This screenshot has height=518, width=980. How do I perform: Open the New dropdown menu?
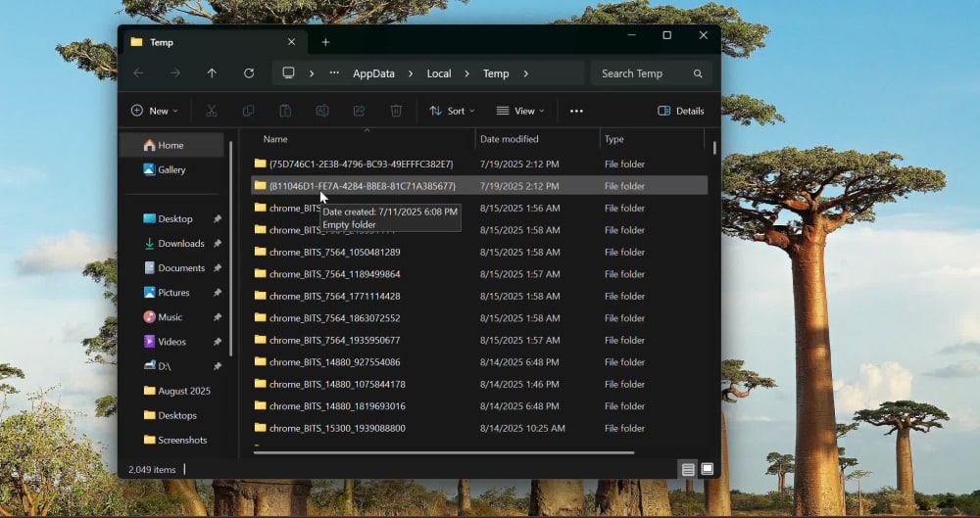click(155, 111)
